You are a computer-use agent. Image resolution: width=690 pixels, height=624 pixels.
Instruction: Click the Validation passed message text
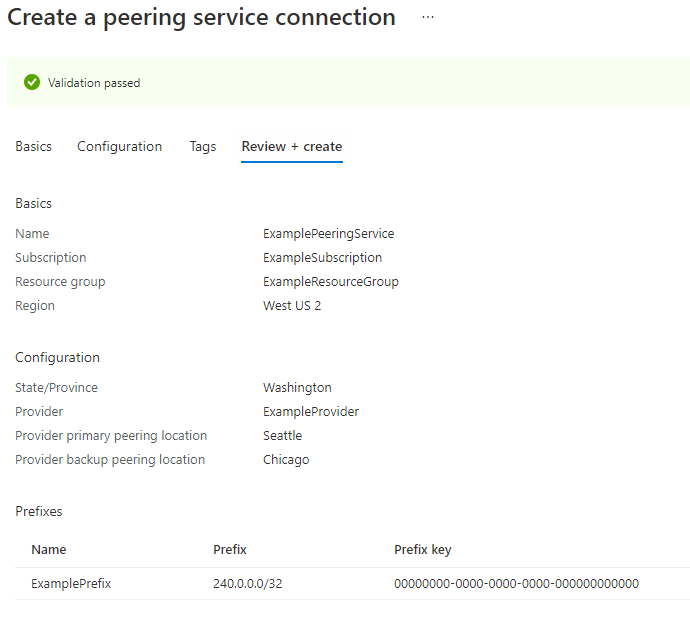pyautogui.click(x=94, y=83)
